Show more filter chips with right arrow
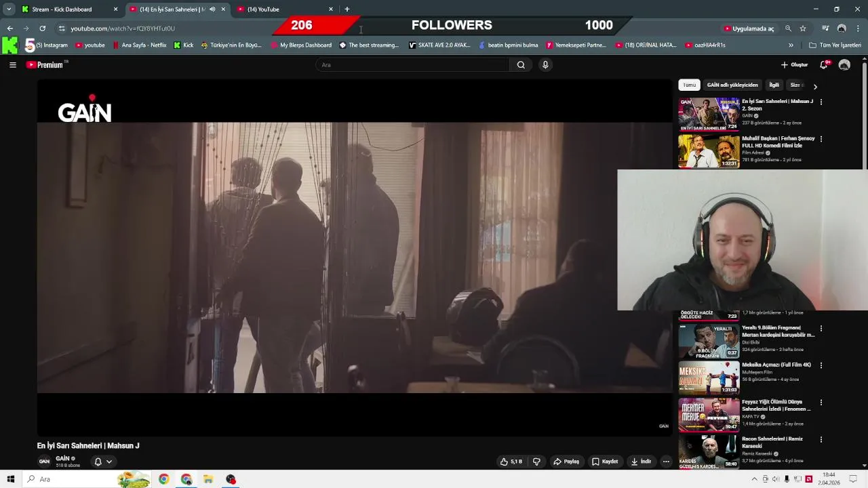This screenshot has height=488, width=868. coord(815,86)
